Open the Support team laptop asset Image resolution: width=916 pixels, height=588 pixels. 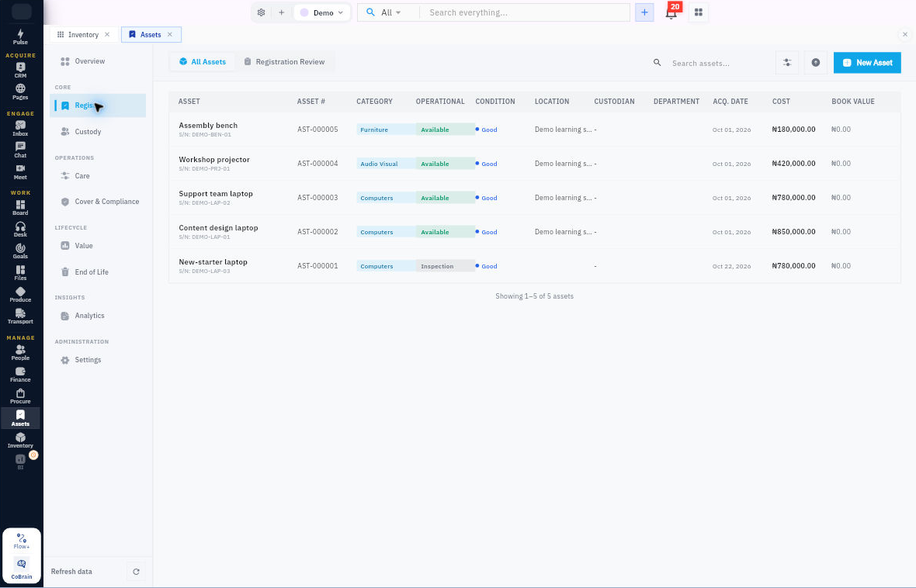tap(534, 198)
